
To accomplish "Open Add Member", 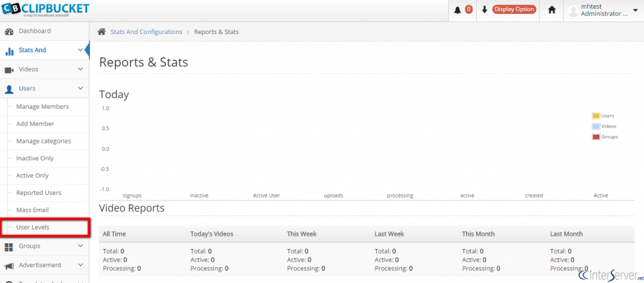I will 35,124.
